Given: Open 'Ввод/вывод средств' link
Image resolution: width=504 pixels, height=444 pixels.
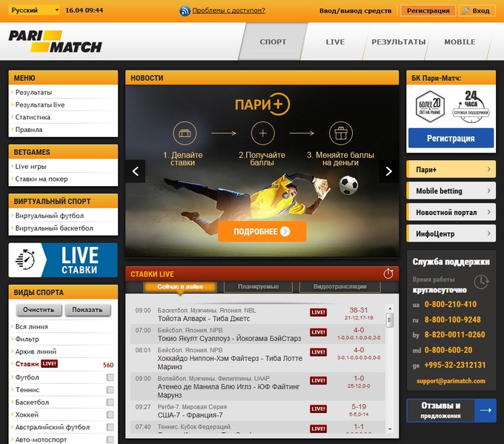Looking at the screenshot, I should pyautogui.click(x=356, y=11).
